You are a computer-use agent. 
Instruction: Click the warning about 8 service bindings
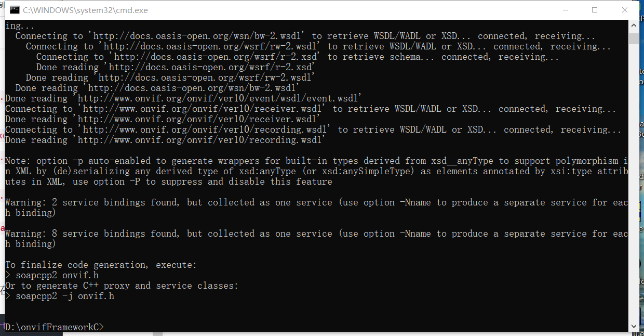point(208,233)
